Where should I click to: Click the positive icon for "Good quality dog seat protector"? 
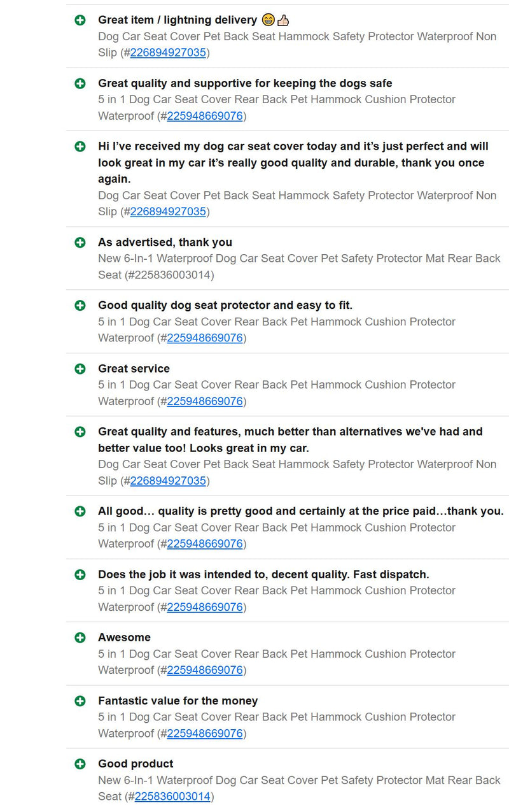(80, 306)
